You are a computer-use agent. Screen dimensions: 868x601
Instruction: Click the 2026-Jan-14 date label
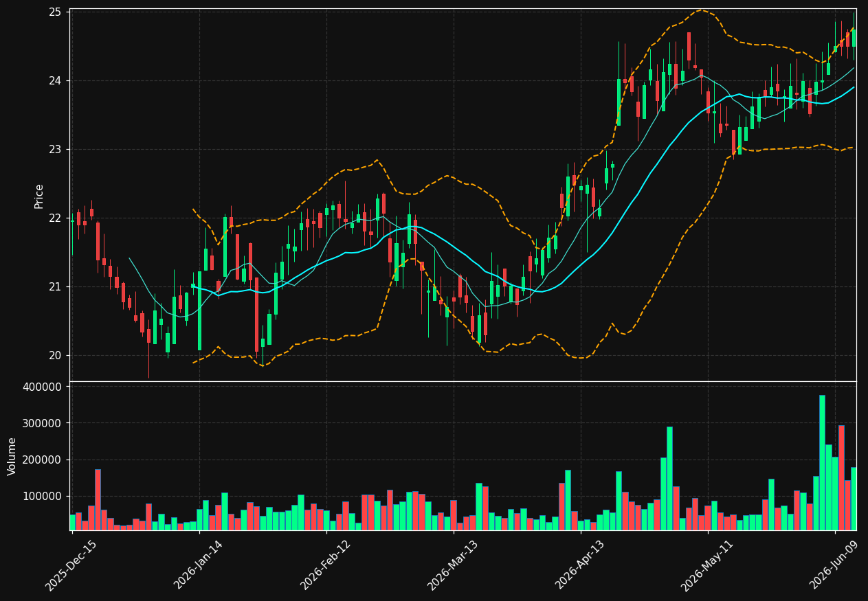[199, 565]
